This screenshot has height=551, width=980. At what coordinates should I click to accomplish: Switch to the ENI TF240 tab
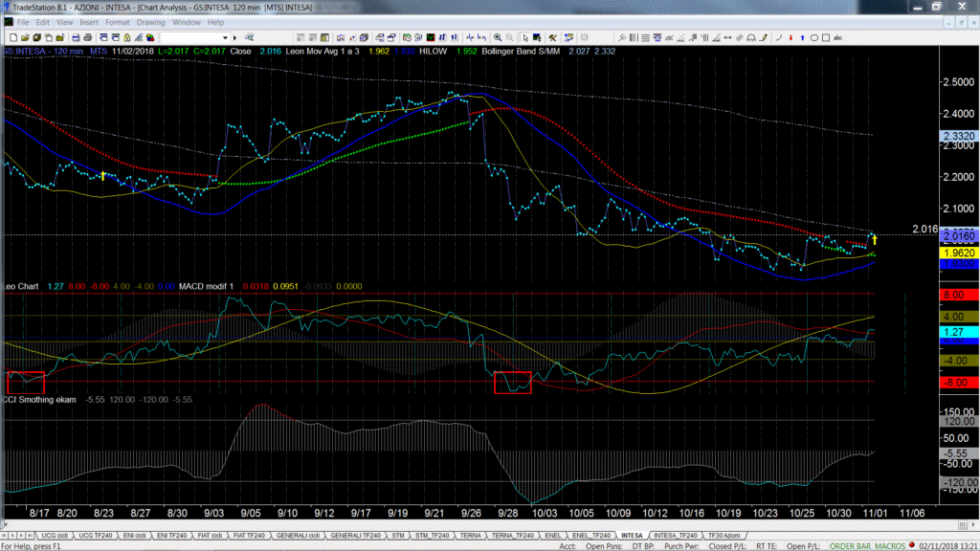172,536
